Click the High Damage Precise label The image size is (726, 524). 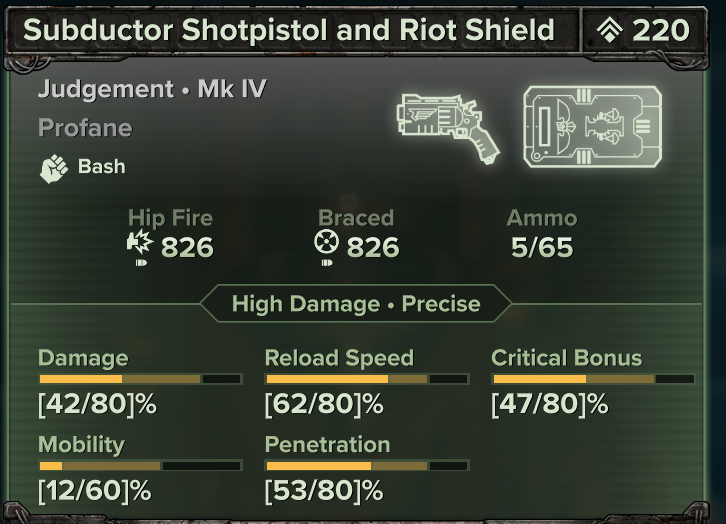[x=356, y=304]
